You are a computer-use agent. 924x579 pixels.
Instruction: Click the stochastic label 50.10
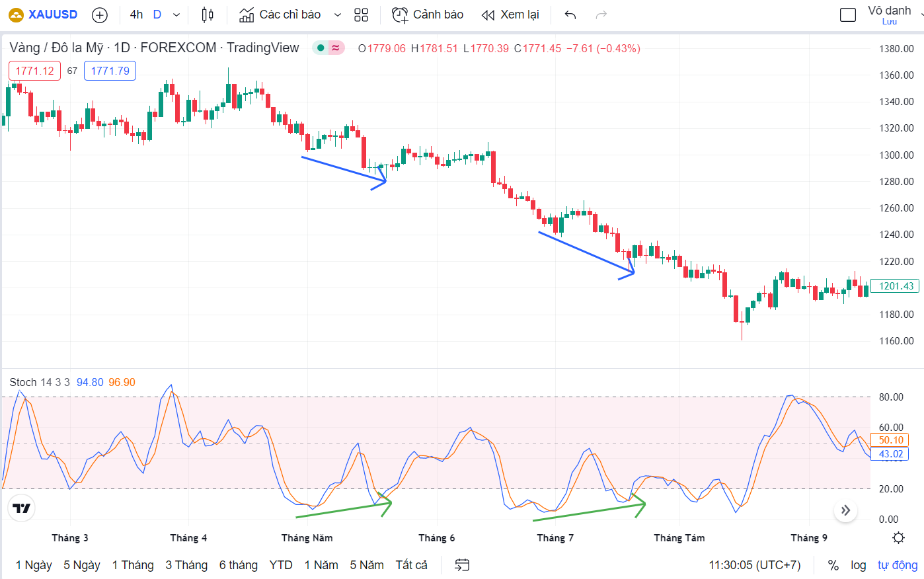[x=890, y=440]
